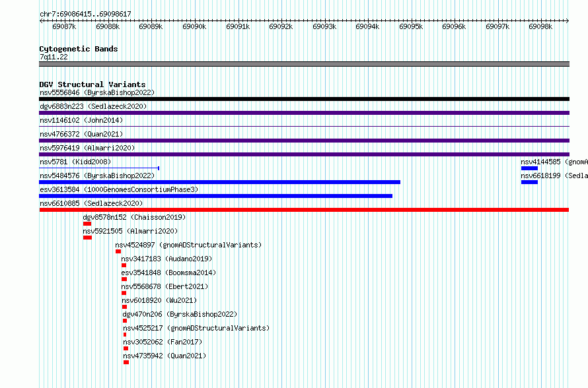
Task: Open variant nsv5781 (Kidd2008) label
Action: [75, 162]
